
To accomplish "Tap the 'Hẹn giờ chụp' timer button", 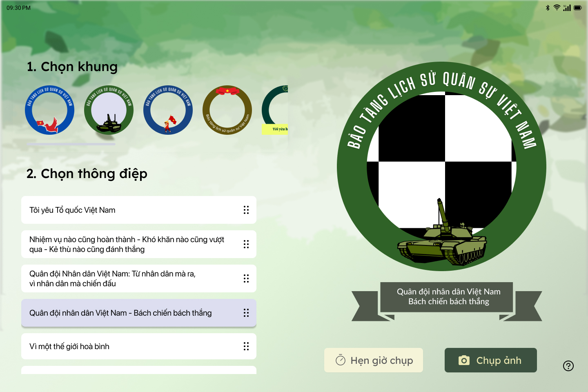I will [374, 360].
